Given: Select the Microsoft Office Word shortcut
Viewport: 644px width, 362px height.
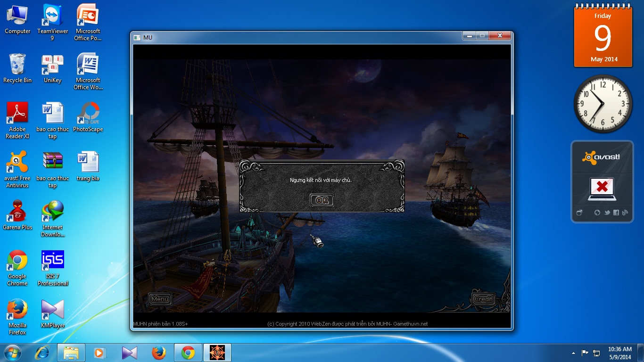Looking at the screenshot, I should (88, 72).
